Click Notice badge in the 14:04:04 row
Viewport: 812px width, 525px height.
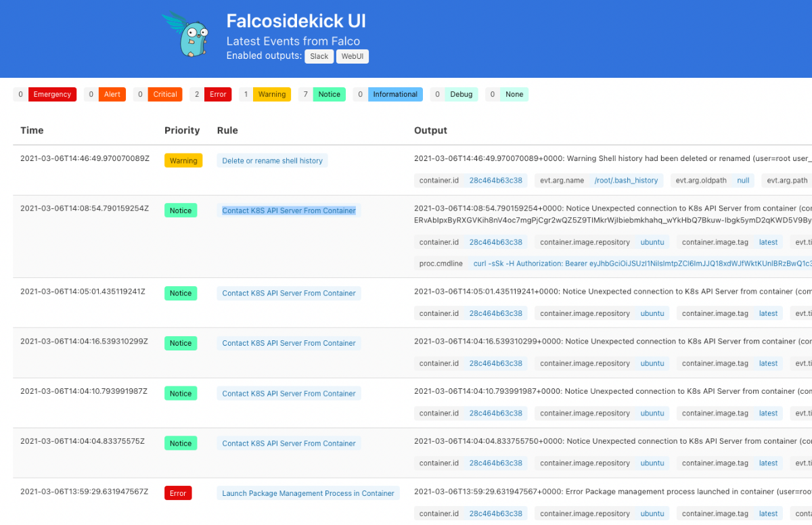coord(181,444)
